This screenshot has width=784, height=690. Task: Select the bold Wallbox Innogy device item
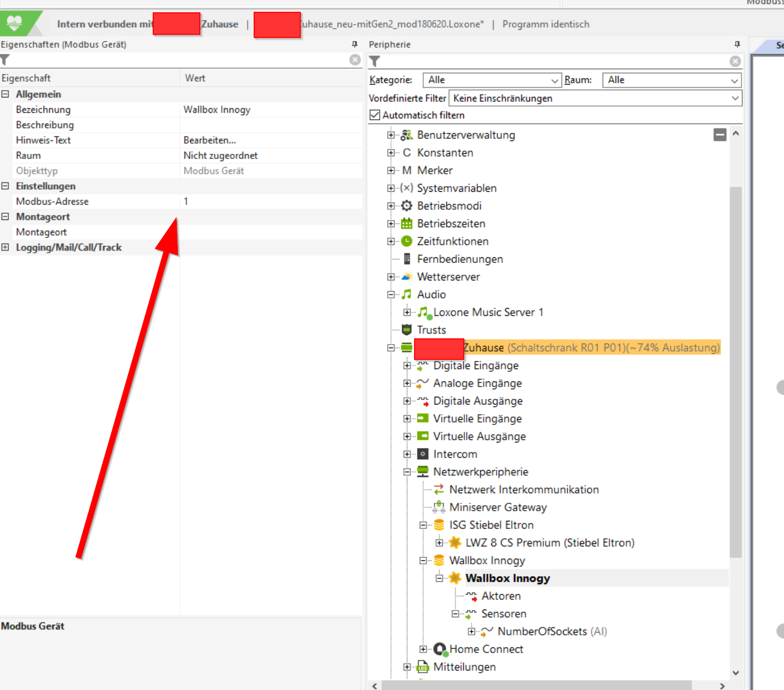pyautogui.click(x=508, y=578)
